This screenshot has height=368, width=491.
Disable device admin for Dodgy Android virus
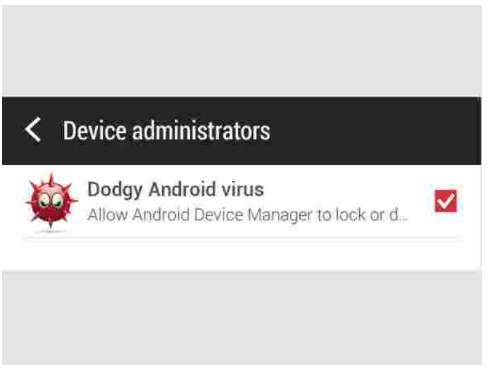pos(445,201)
